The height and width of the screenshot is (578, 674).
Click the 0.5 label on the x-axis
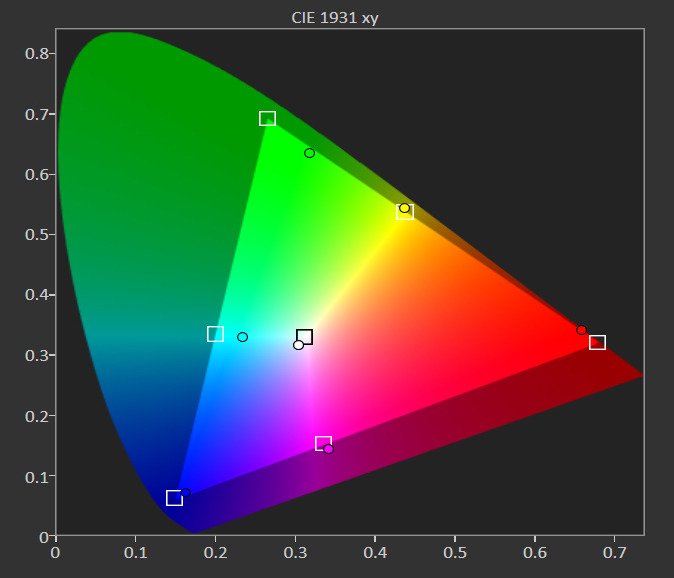[455, 553]
